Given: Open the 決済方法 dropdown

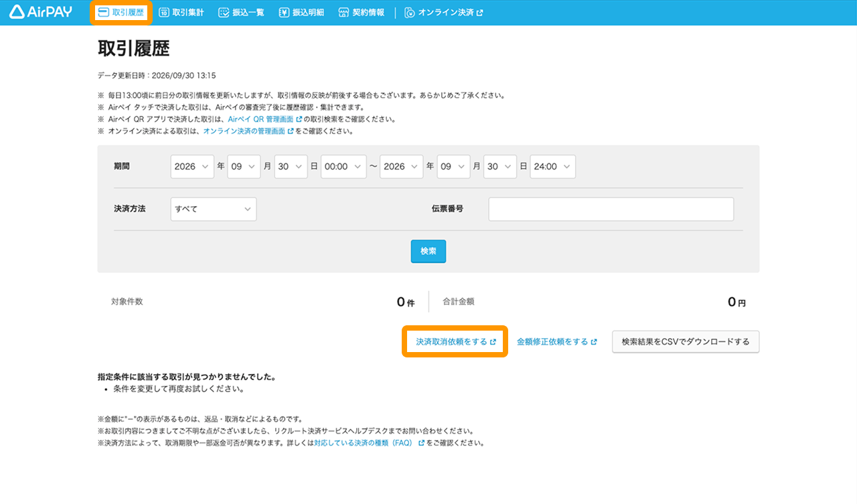Looking at the screenshot, I should click(x=214, y=209).
